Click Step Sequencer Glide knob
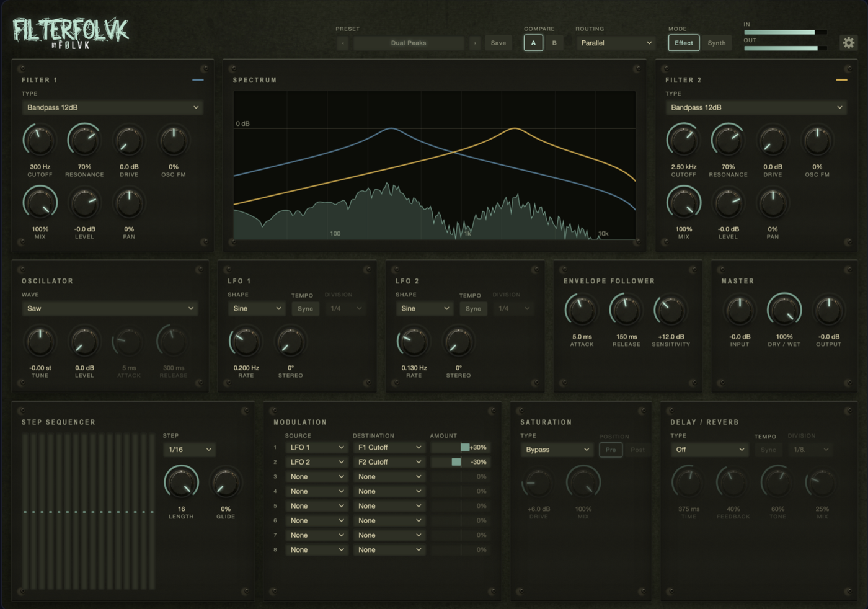 (226, 482)
